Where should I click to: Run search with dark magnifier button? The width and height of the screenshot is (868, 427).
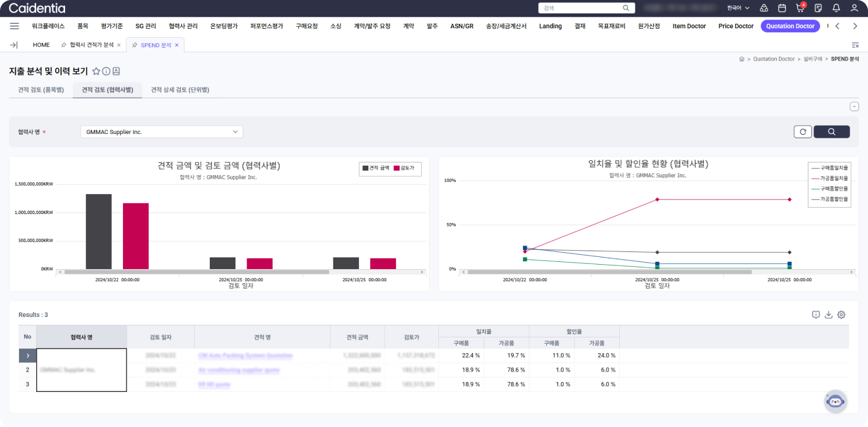(x=831, y=132)
